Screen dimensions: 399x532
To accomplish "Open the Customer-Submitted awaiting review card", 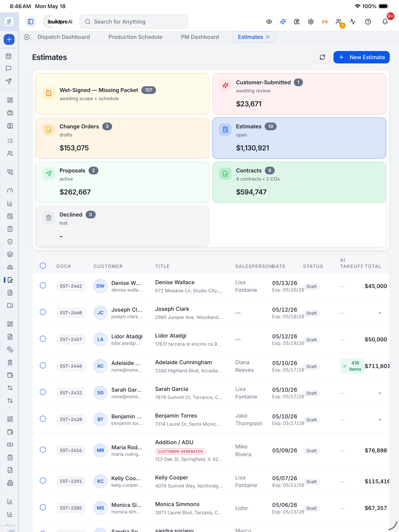I will click(299, 94).
